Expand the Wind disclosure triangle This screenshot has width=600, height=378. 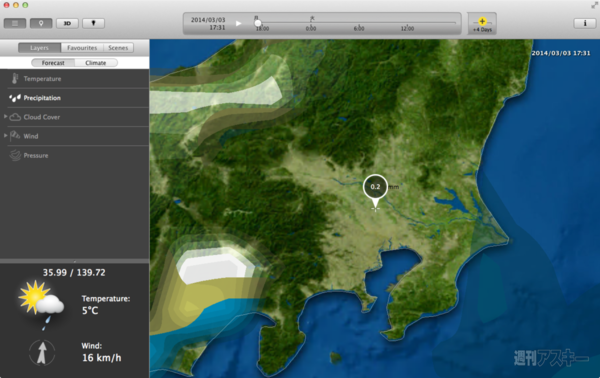click(x=5, y=135)
